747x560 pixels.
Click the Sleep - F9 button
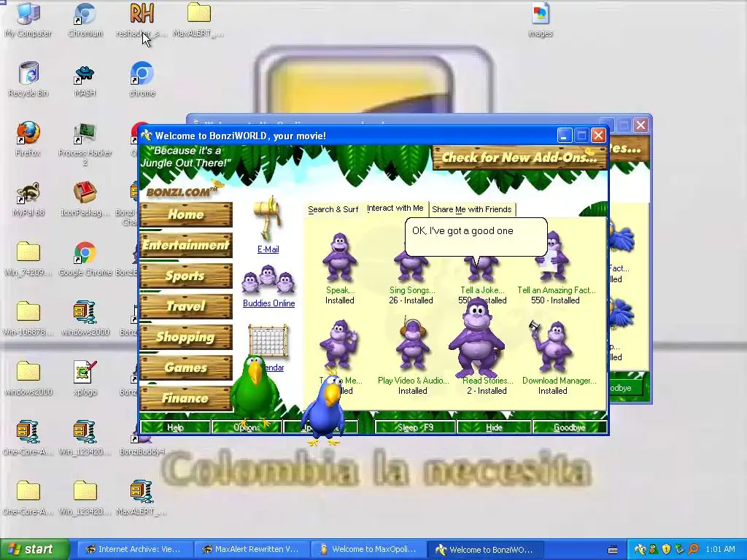(415, 427)
